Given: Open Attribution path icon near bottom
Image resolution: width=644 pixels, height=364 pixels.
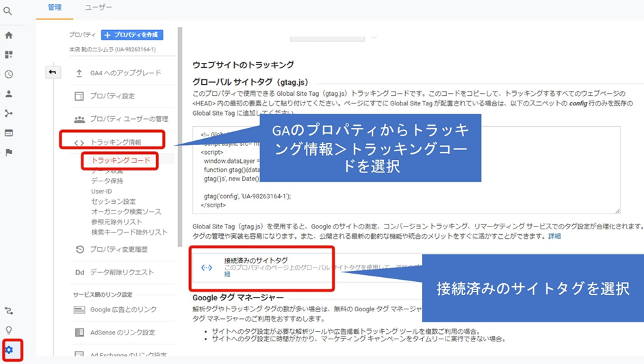Looking at the screenshot, I should [x=9, y=311].
